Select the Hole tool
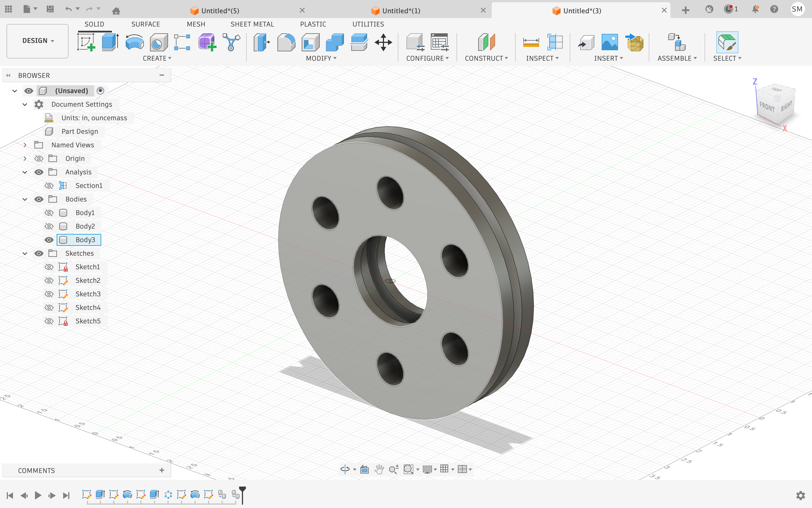Image resolution: width=812 pixels, height=508 pixels. point(159,43)
